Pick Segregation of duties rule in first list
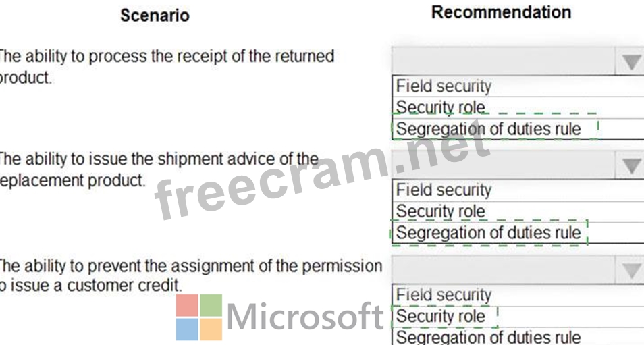 [x=488, y=128]
